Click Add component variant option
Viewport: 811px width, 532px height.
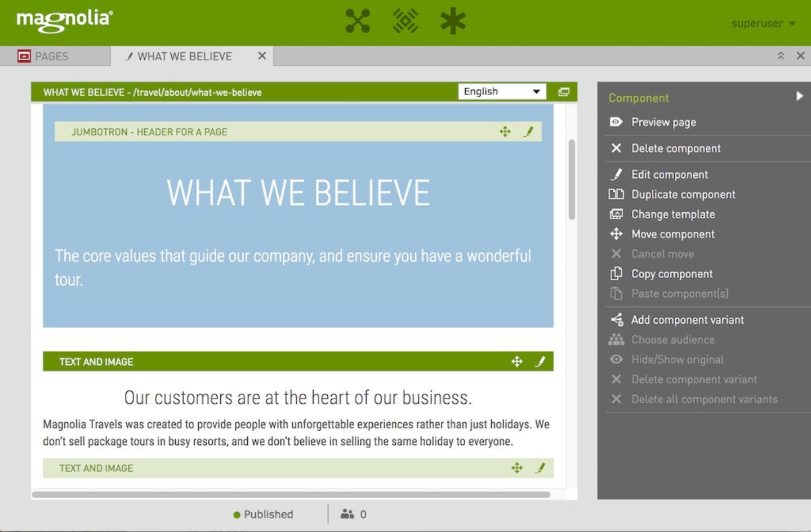point(688,320)
